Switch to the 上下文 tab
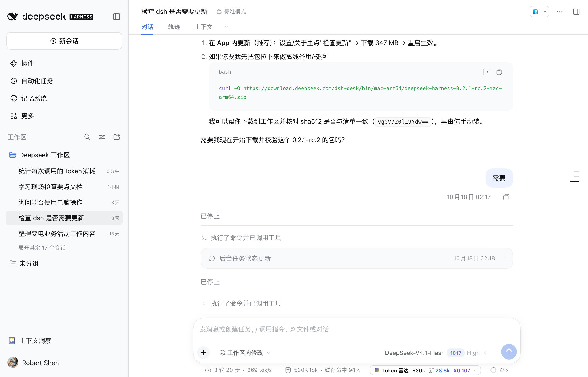The image size is (588, 377). 204,27
